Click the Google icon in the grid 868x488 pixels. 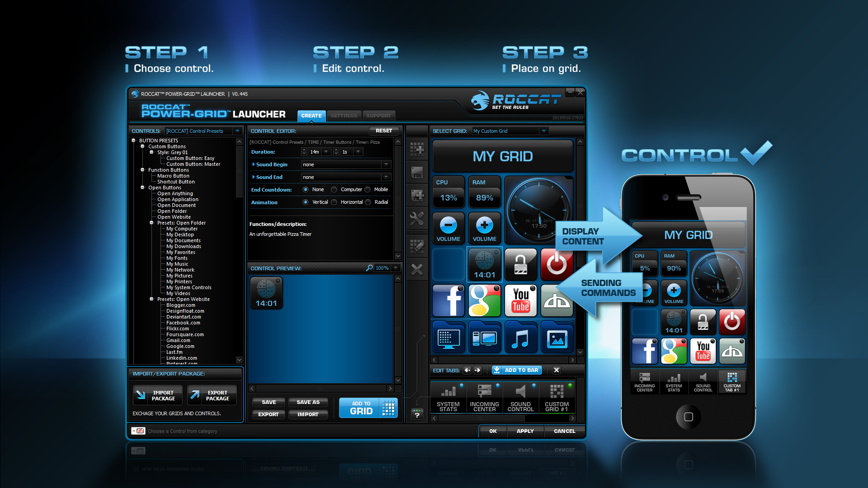coord(485,305)
